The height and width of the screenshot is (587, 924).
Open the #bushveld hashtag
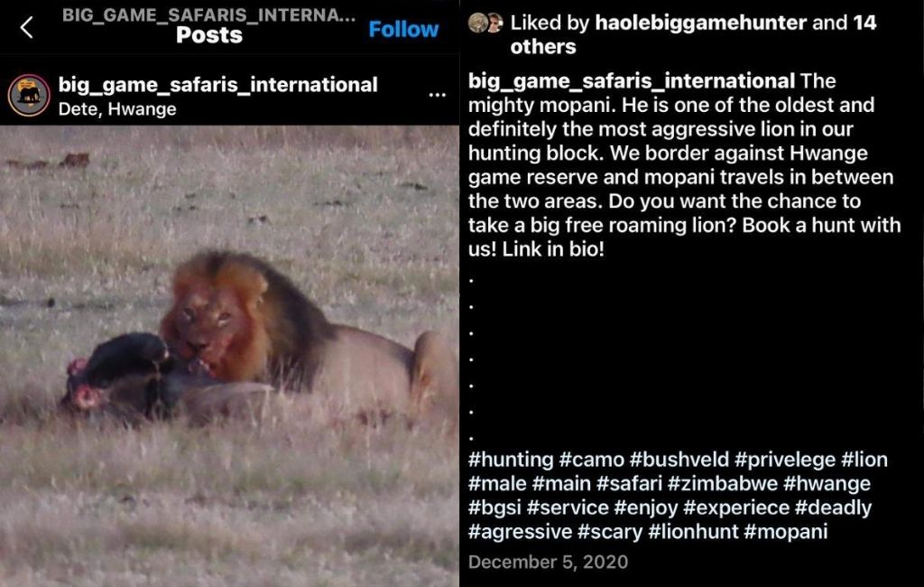(x=679, y=459)
